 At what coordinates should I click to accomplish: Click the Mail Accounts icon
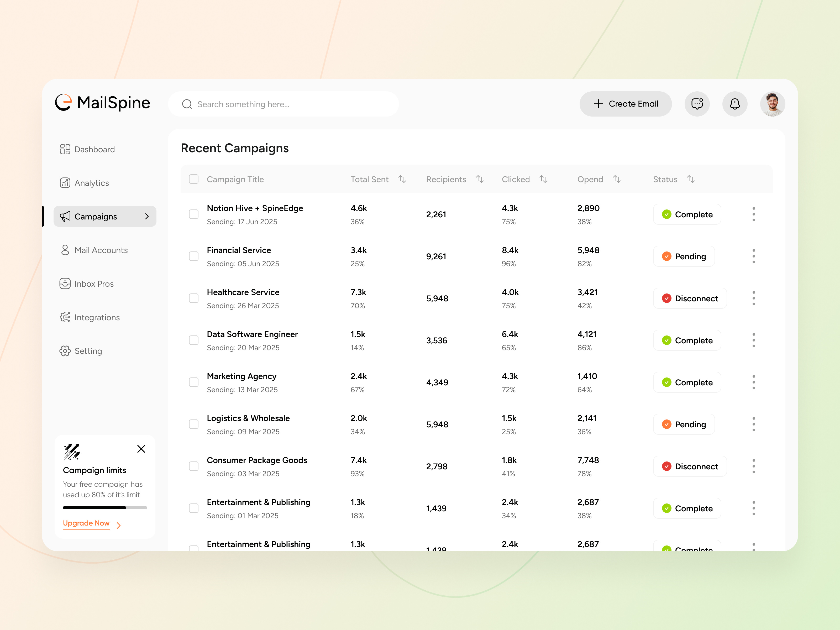coord(65,250)
